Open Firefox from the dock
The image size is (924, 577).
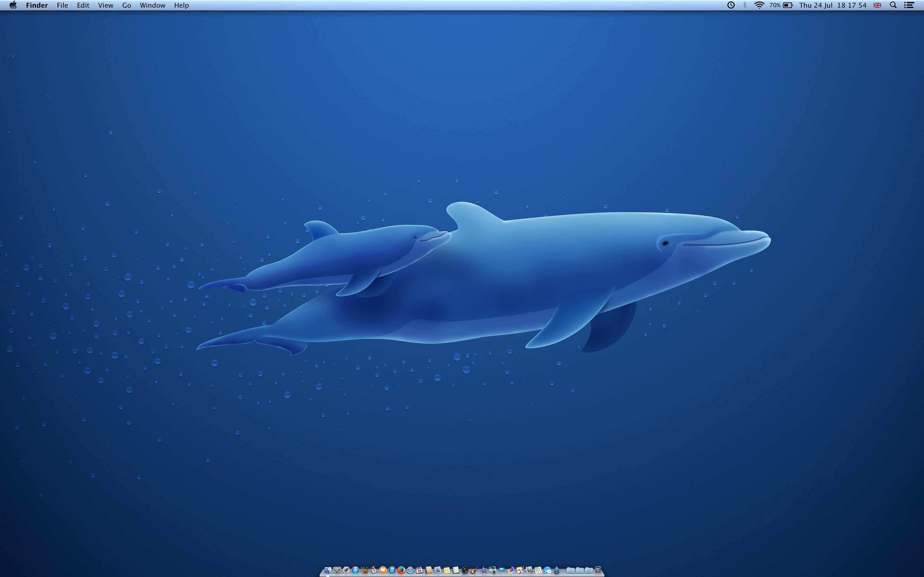click(401, 570)
